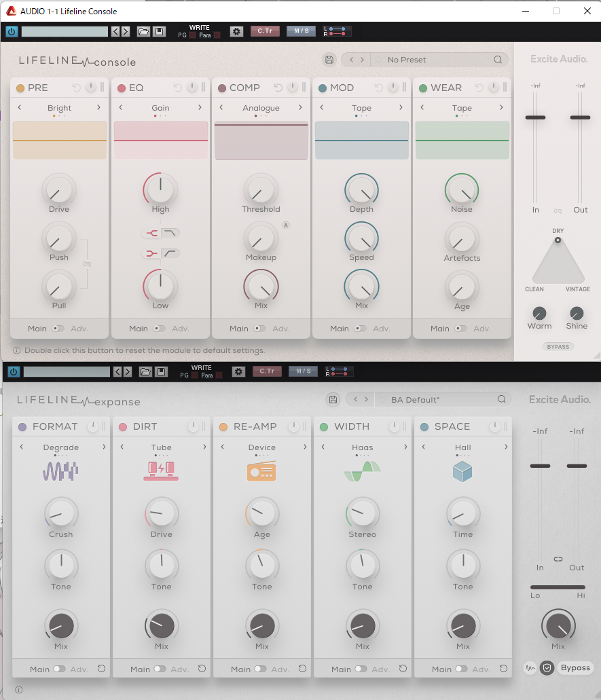Click the Lo/Hi filter range slider
This screenshot has height=700, width=601.
[558, 587]
